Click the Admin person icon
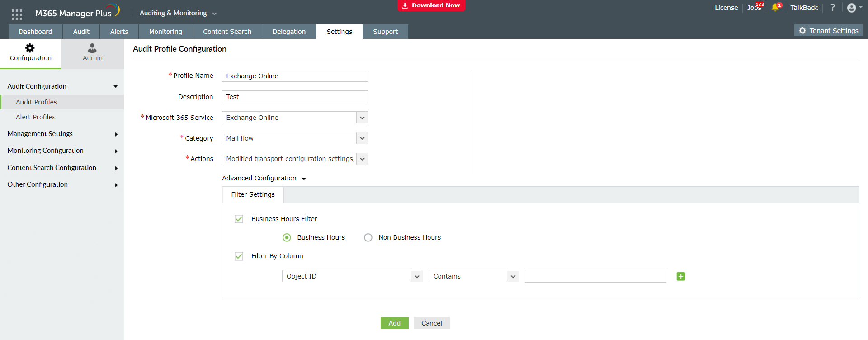868x340 pixels. point(92,48)
